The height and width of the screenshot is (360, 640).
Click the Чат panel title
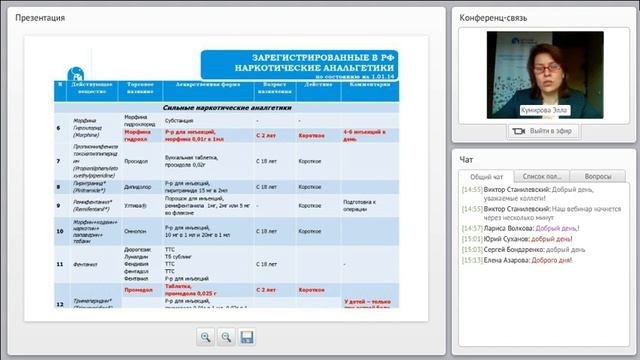(x=466, y=160)
